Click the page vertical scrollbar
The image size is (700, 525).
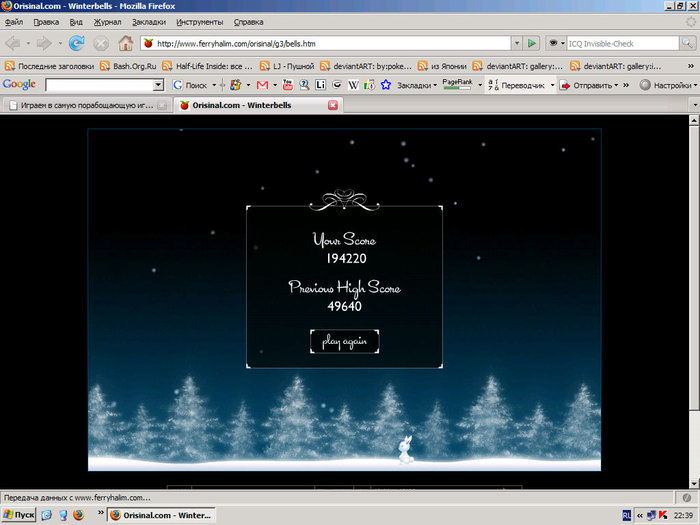[x=694, y=301]
